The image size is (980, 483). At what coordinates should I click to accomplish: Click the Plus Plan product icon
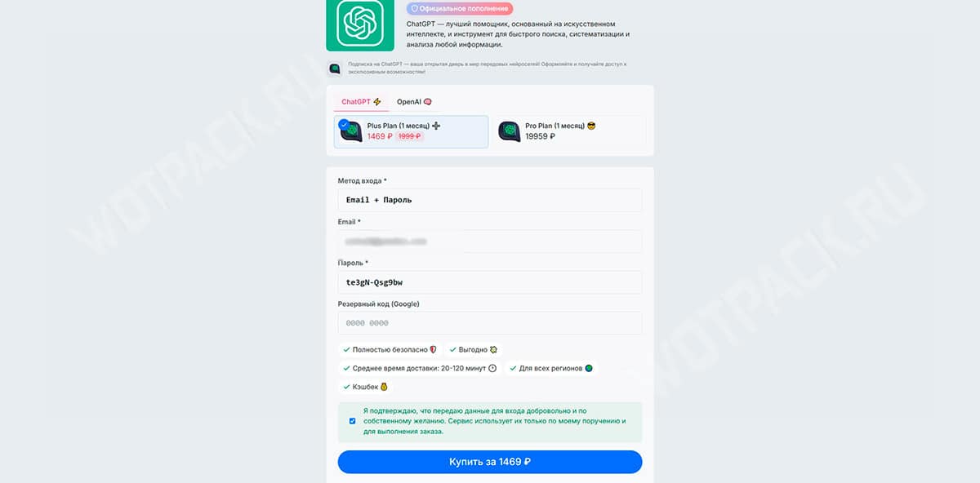(351, 131)
